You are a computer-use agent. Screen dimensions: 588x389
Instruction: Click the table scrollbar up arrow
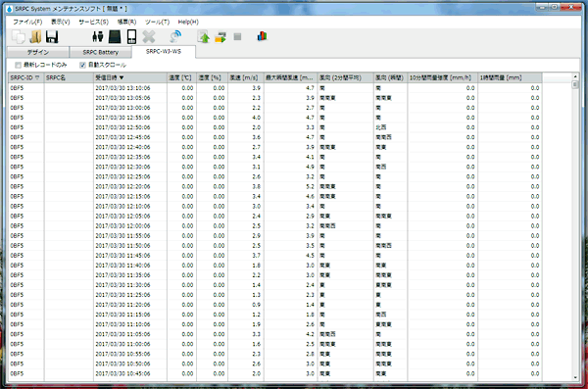click(575, 76)
